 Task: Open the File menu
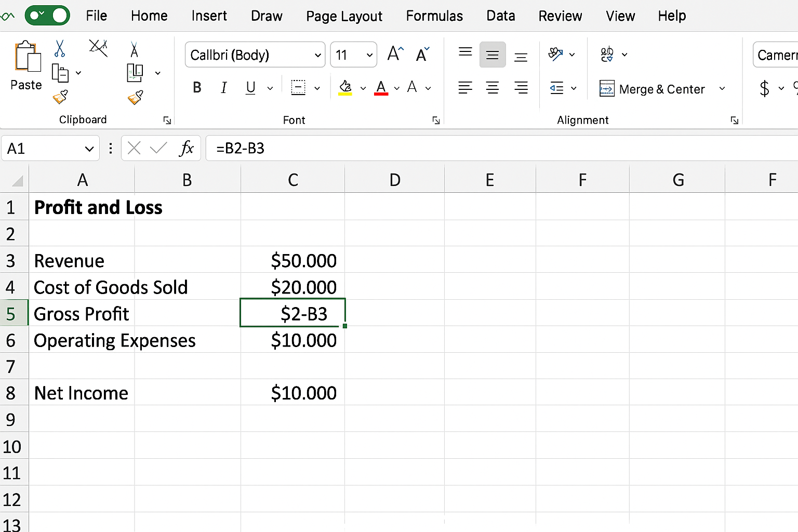pyautogui.click(x=97, y=16)
